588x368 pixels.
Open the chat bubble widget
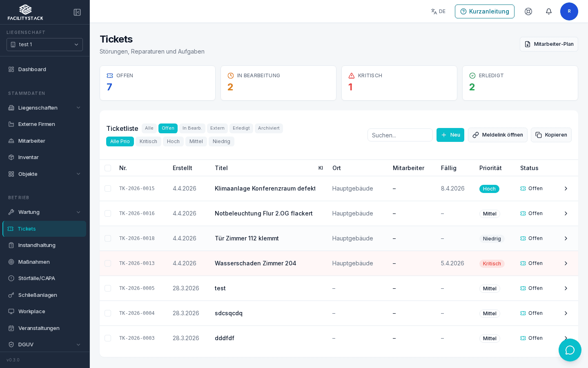[x=570, y=350]
